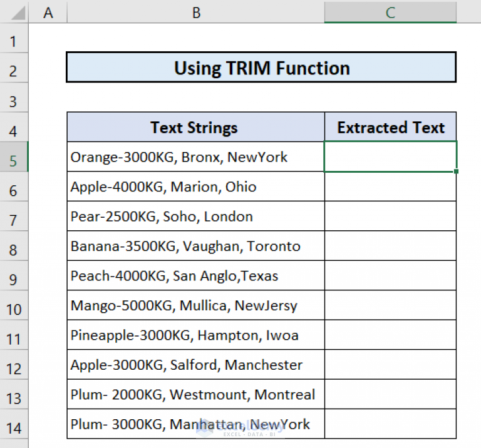Click the fill handle of cell C5

456,171
